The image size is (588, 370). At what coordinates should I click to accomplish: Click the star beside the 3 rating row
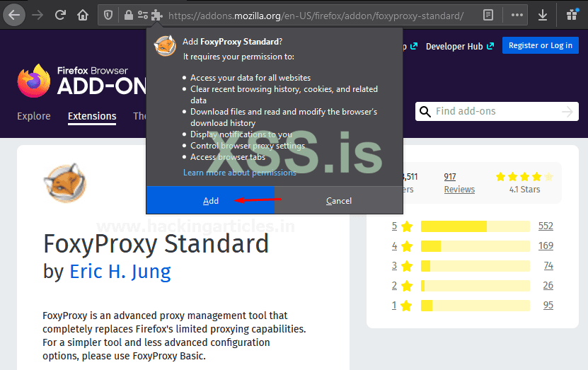[407, 266]
